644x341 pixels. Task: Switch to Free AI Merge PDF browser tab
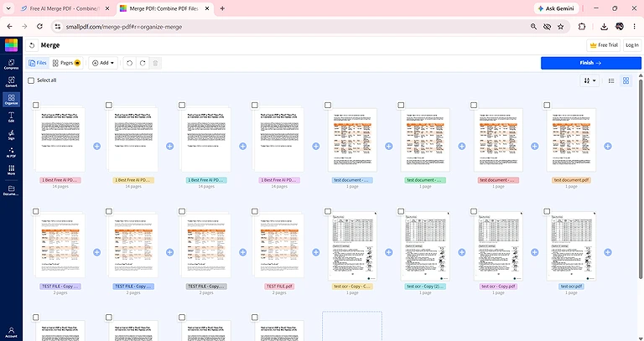click(65, 8)
